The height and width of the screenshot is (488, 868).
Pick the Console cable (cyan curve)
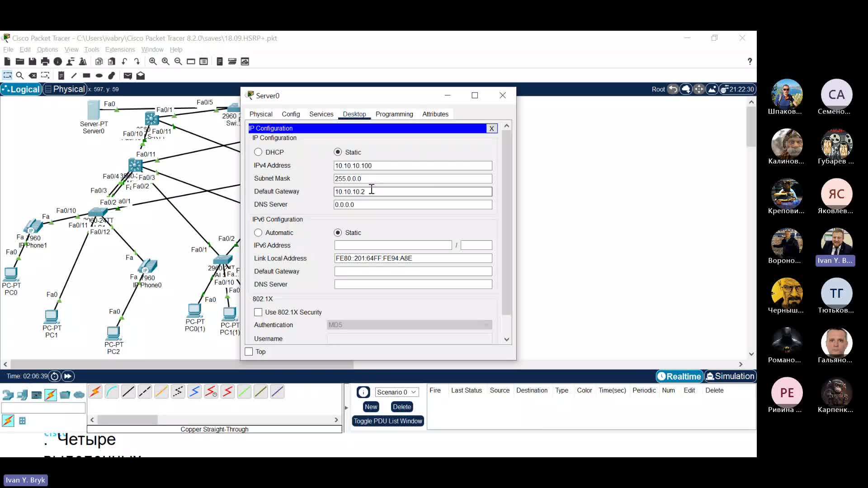coord(112,392)
